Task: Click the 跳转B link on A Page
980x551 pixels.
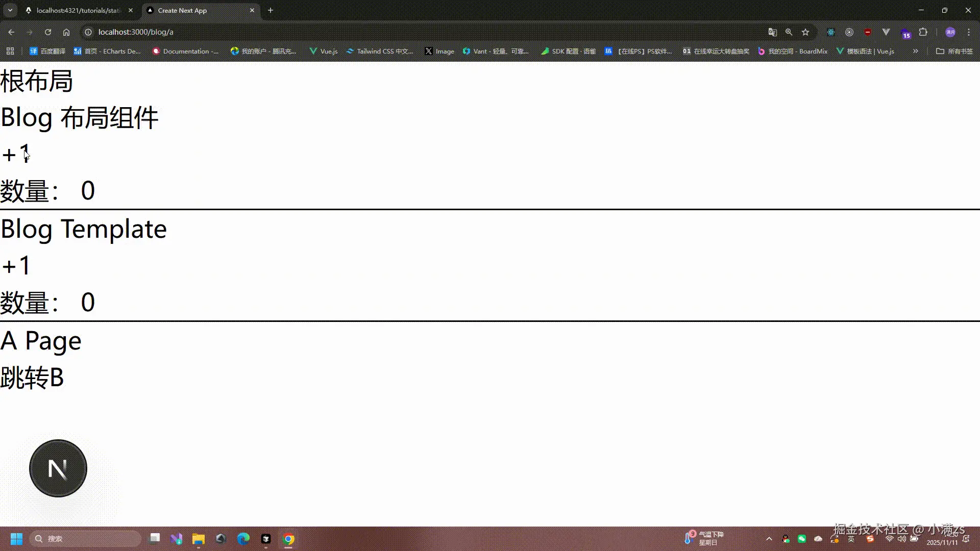Action: coord(32,378)
